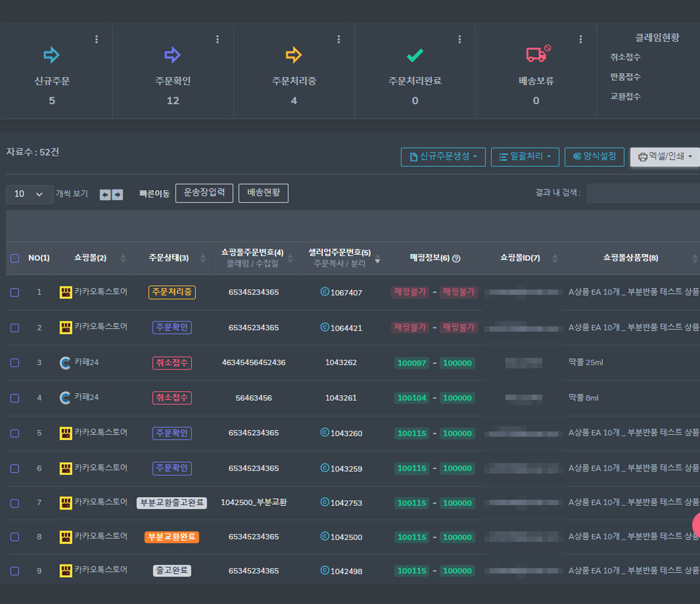Check the checkbox for row 4

tap(15, 398)
